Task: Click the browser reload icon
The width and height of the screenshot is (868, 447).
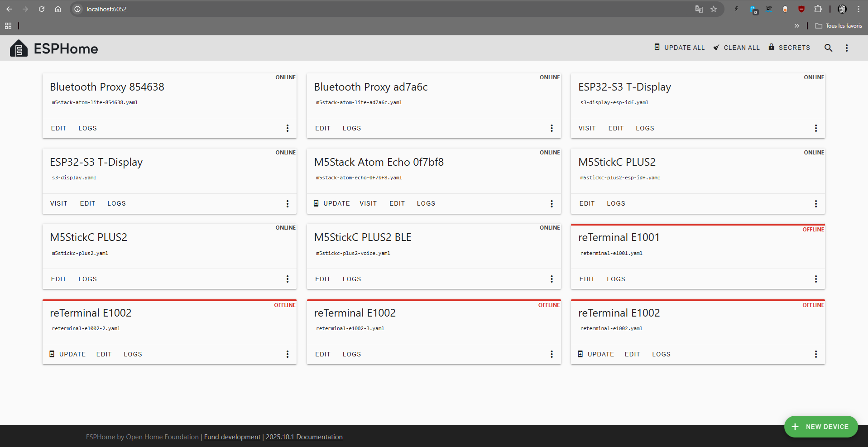Action: pos(42,9)
